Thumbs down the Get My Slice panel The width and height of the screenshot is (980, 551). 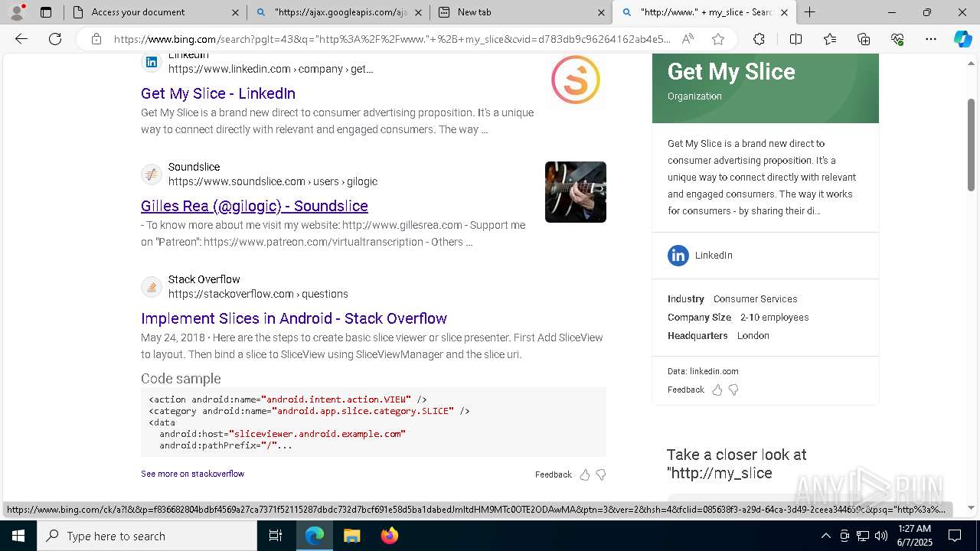click(x=733, y=390)
